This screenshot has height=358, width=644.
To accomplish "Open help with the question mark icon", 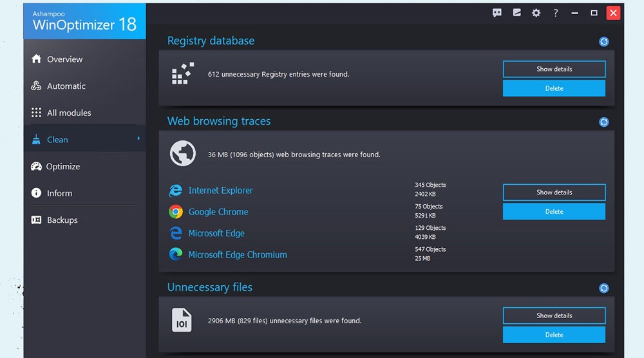I will 555,13.
